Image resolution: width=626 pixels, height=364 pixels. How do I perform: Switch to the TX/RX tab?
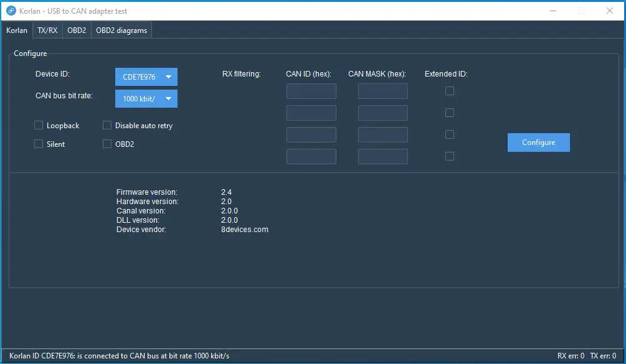tap(47, 30)
